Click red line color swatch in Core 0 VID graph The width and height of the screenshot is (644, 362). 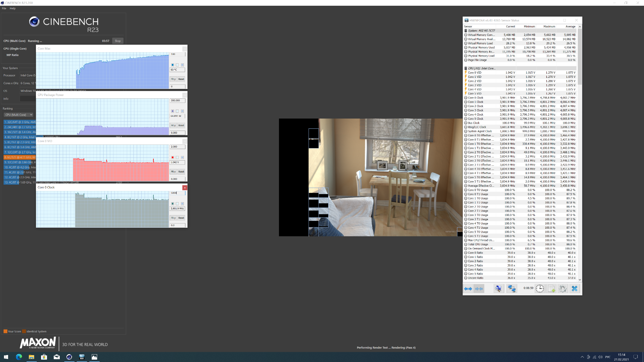tap(172, 157)
